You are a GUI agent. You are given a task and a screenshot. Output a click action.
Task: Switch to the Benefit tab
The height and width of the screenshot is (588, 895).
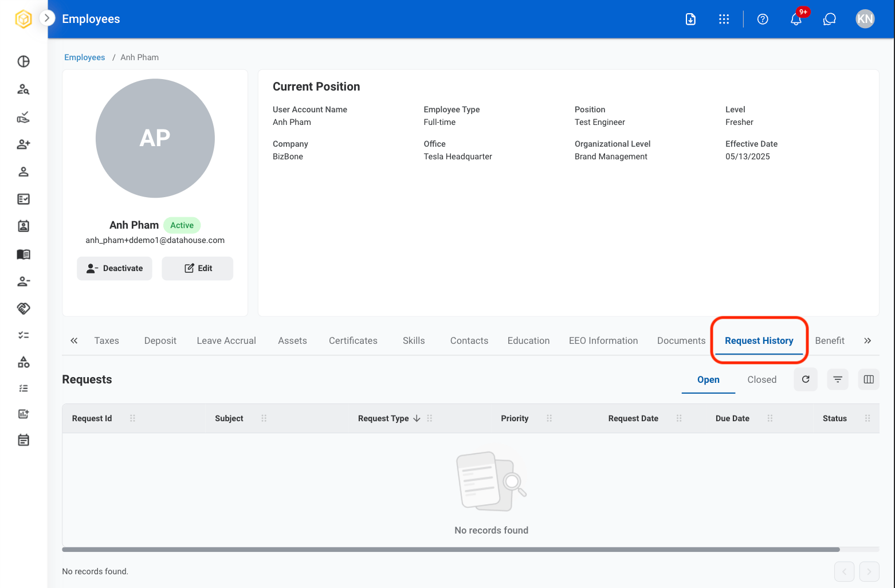point(830,340)
